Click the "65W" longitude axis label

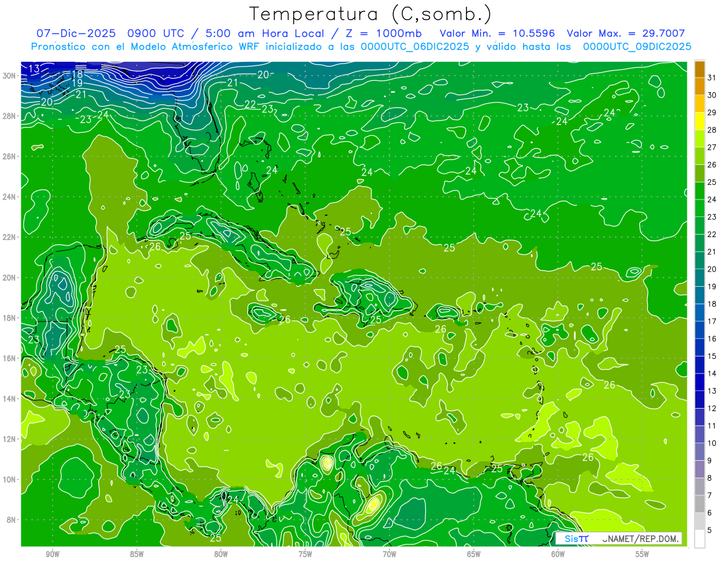tap(474, 554)
